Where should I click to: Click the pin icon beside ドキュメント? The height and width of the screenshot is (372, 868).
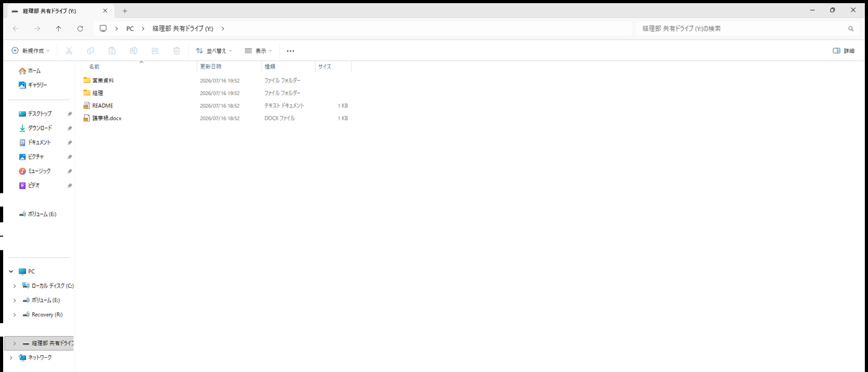(69, 143)
